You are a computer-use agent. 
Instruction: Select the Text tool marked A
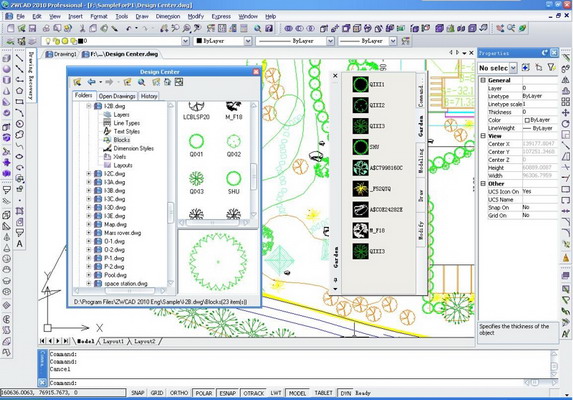click(20, 244)
